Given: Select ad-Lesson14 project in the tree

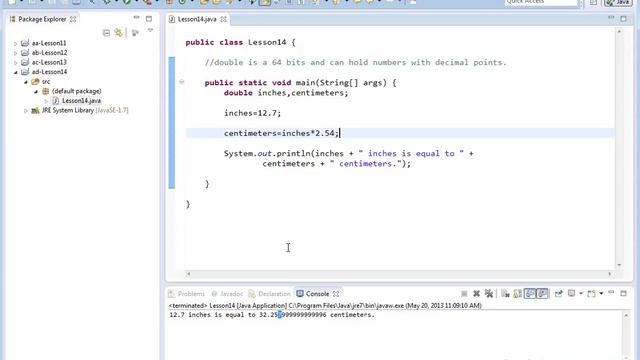Looking at the screenshot, I should [x=49, y=72].
